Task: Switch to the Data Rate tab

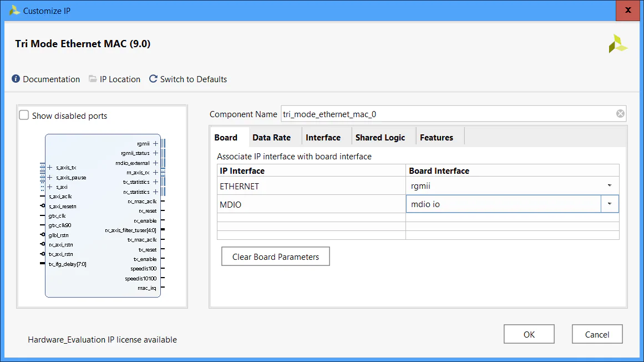Action: (271, 137)
